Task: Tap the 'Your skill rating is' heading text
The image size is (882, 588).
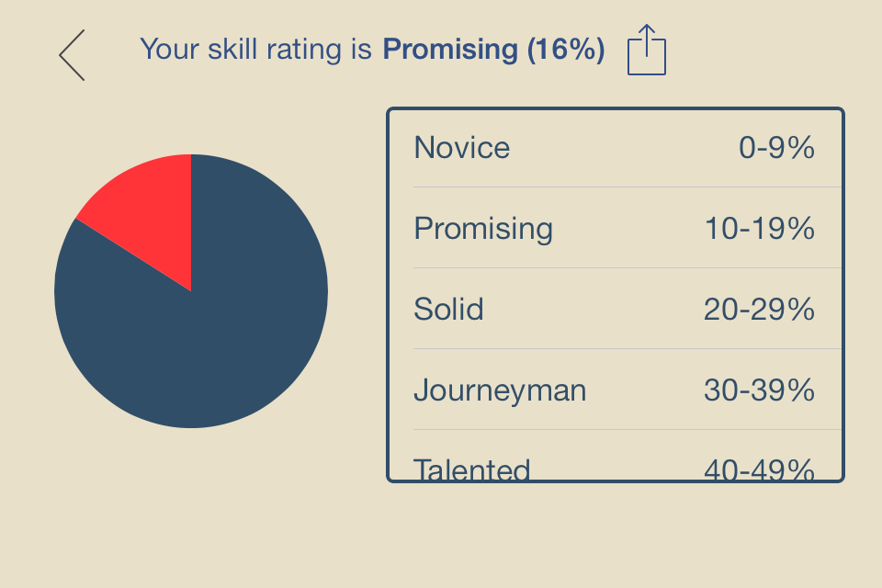Action: point(256,50)
